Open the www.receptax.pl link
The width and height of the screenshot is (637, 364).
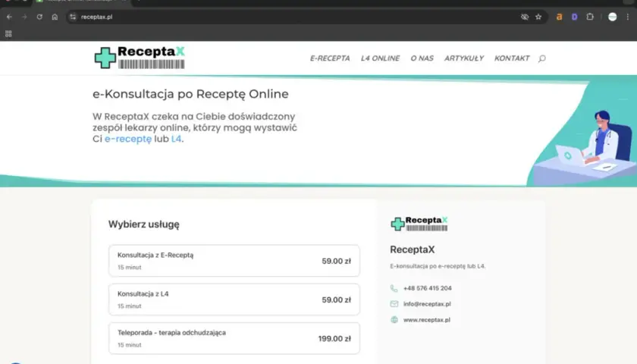pos(426,320)
